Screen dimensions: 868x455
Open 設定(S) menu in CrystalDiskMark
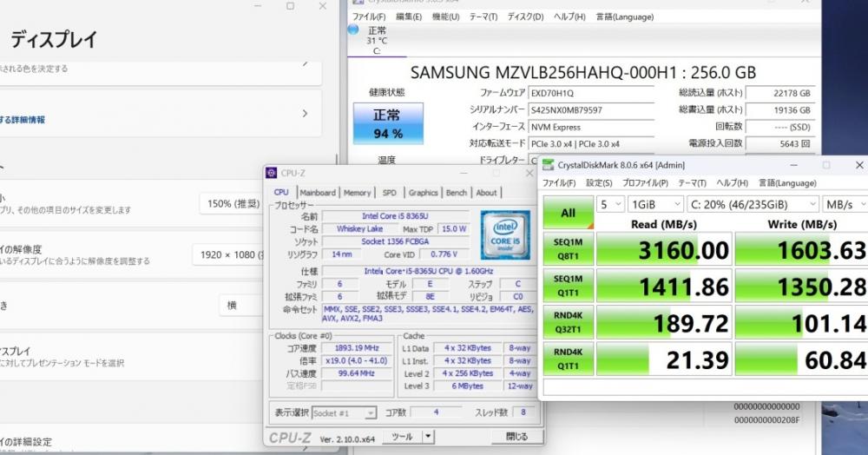(x=599, y=182)
